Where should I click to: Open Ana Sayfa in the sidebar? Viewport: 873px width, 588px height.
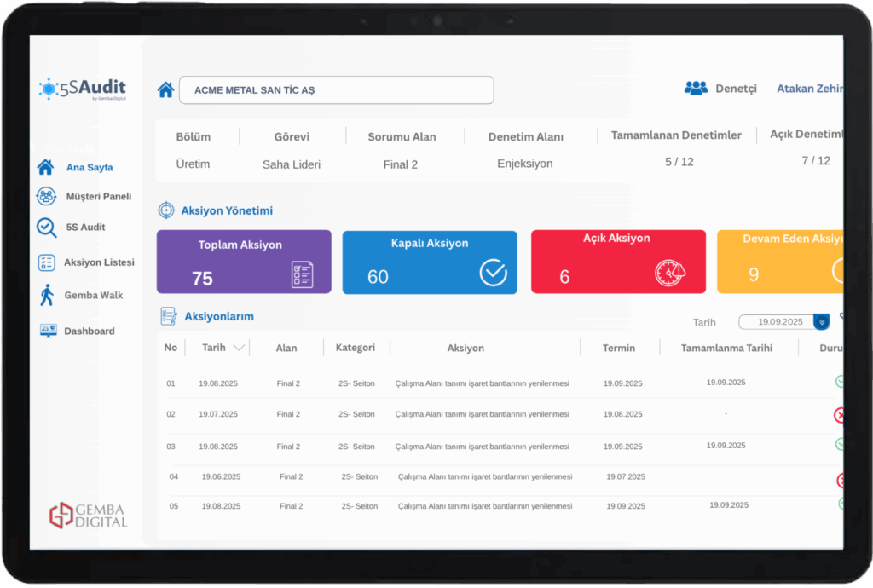[89, 167]
